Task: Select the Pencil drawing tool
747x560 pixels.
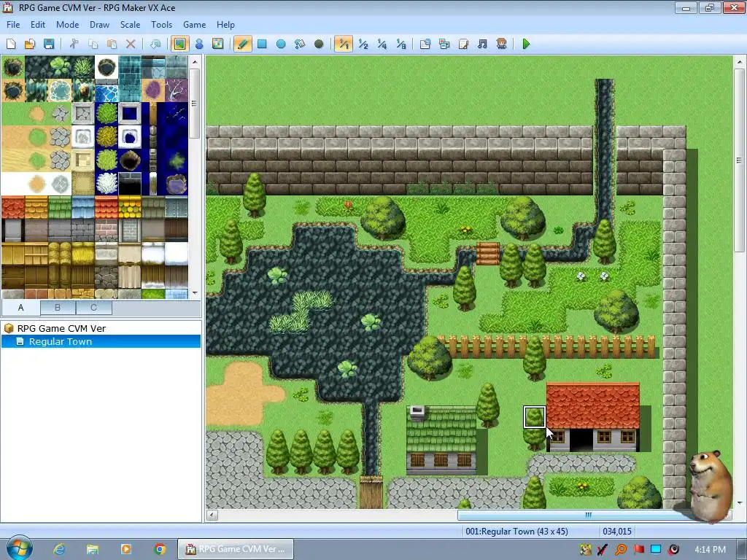Action: [242, 44]
